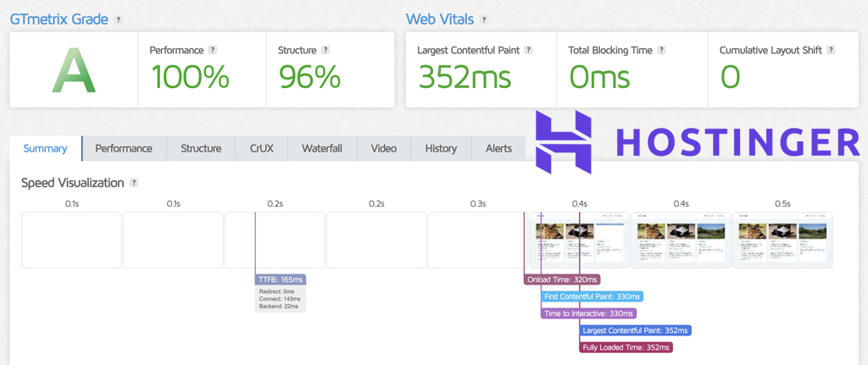
Task: Click the 96% Structure score
Action: (x=309, y=76)
